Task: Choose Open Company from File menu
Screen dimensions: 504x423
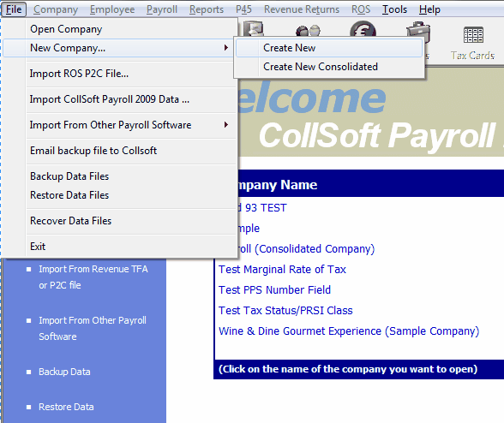Action: 120,29
